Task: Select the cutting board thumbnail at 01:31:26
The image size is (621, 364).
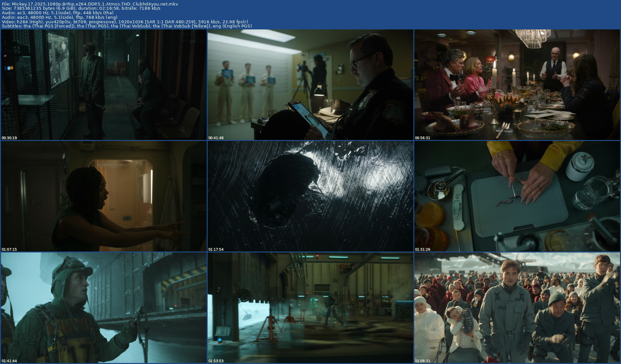Action: pos(517,196)
